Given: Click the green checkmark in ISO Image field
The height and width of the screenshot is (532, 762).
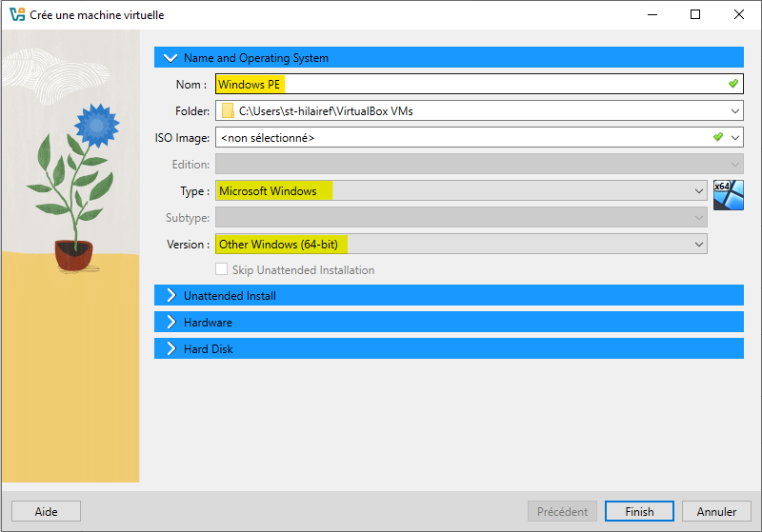Looking at the screenshot, I should [x=718, y=137].
